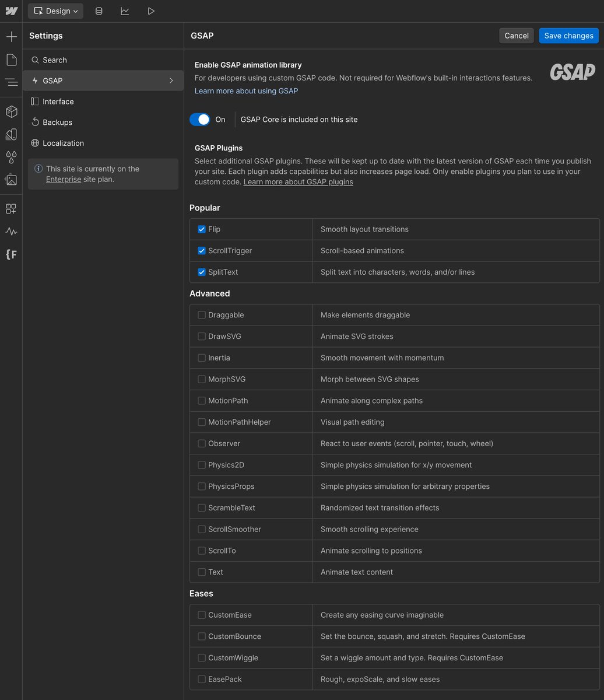Click the Search magnifier icon in Settings
Image resolution: width=604 pixels, height=700 pixels.
[x=35, y=60]
